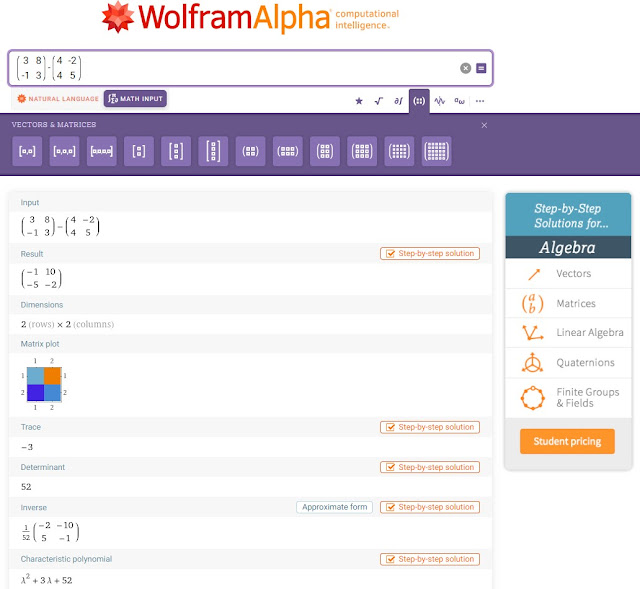
Task: Open the starred favorites keyboard tab
Action: [x=359, y=101]
